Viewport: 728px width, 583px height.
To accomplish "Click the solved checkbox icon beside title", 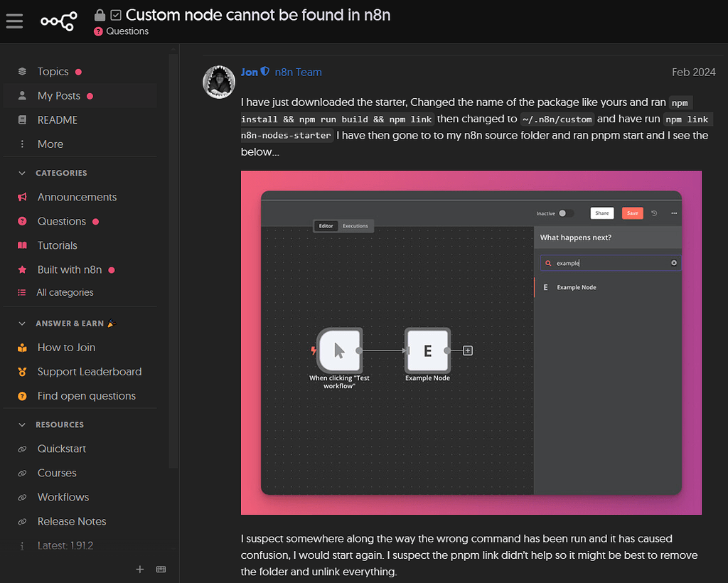I will click(x=116, y=15).
